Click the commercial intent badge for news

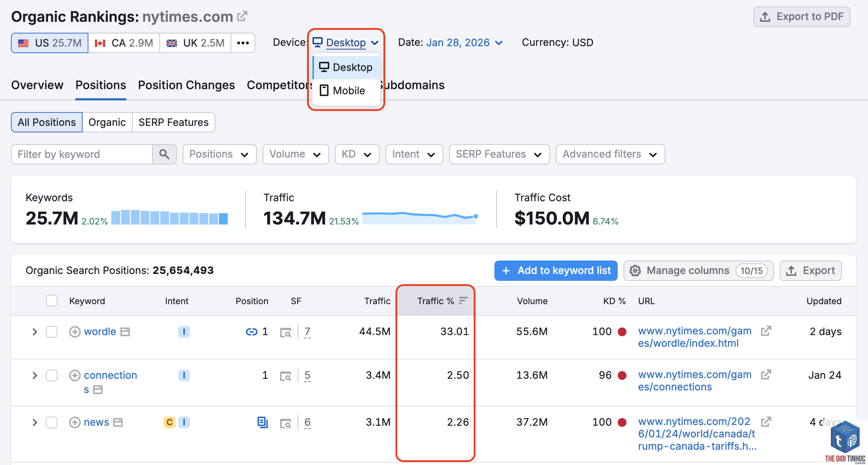coord(169,422)
